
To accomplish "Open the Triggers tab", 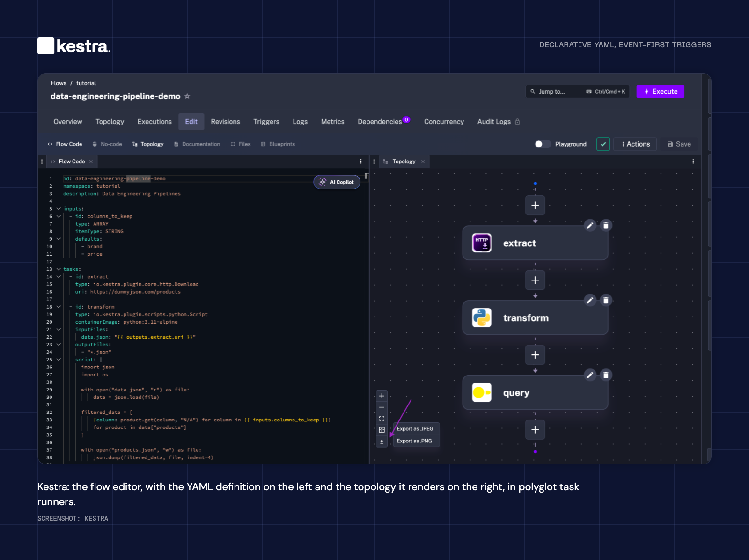I will (x=266, y=122).
